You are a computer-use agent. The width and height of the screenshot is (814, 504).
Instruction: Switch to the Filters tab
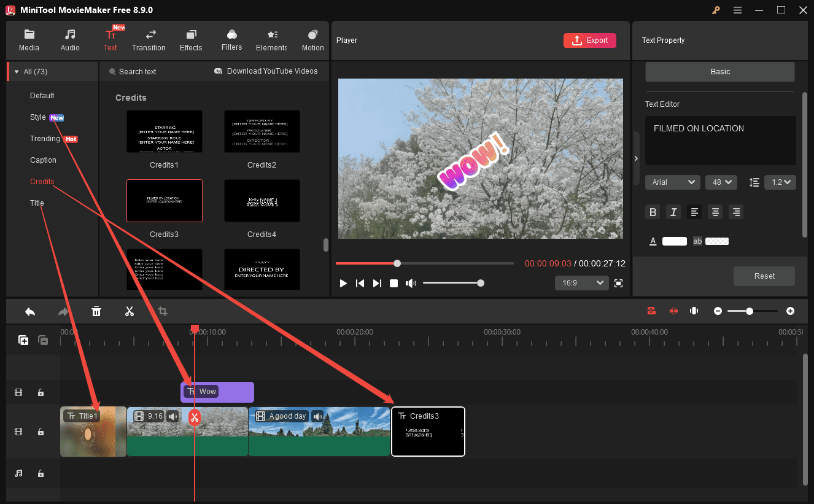coord(231,41)
